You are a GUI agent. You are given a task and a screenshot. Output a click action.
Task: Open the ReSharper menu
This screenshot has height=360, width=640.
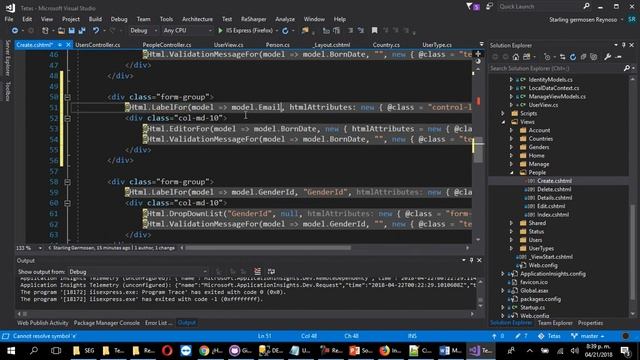click(x=253, y=19)
